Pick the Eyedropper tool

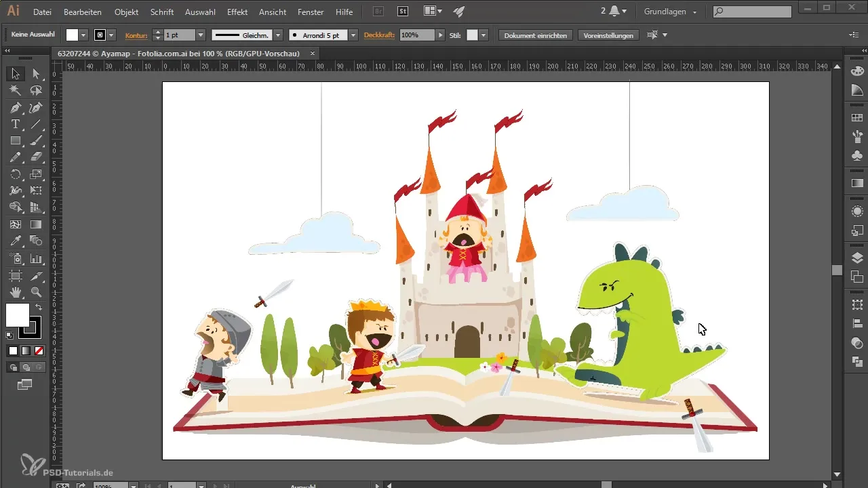pos(15,241)
